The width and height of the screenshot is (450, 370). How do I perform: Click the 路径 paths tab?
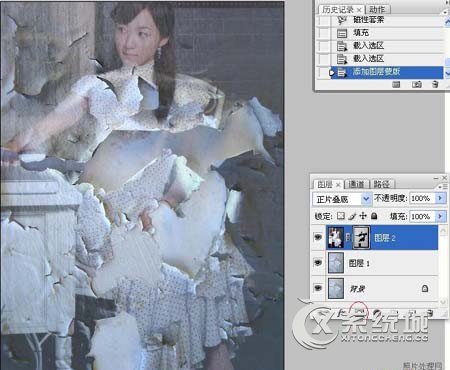coord(382,184)
